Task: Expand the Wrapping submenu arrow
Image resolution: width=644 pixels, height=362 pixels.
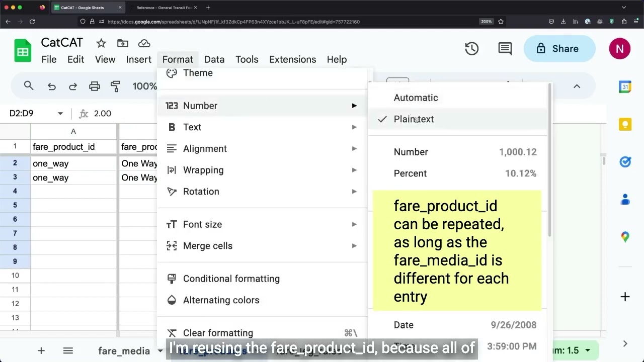Action: pos(354,170)
